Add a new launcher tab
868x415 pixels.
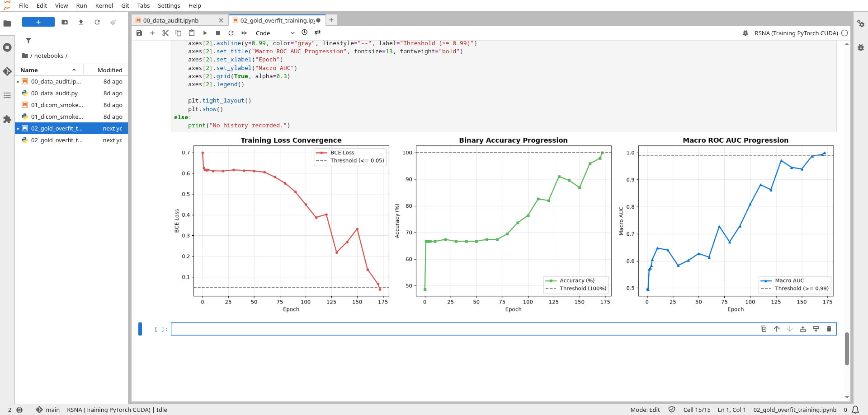[331, 20]
